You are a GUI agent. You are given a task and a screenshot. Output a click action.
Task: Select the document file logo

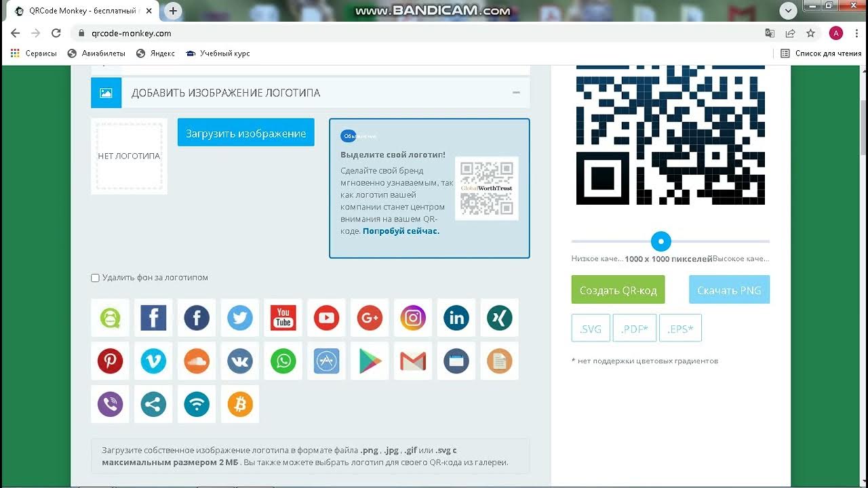pyautogui.click(x=500, y=361)
